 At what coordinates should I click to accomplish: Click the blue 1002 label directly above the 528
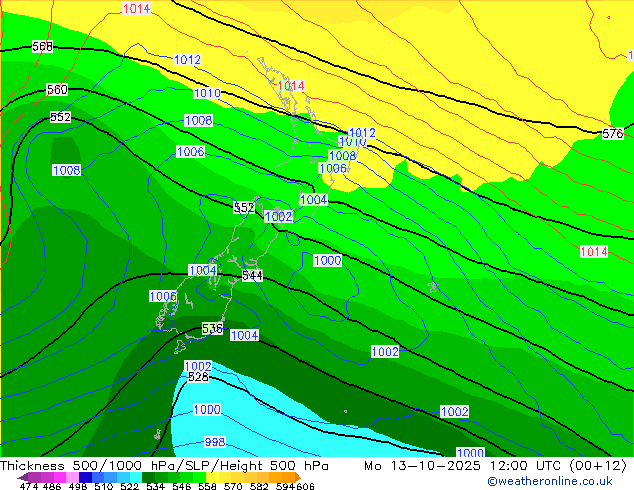coord(198,366)
